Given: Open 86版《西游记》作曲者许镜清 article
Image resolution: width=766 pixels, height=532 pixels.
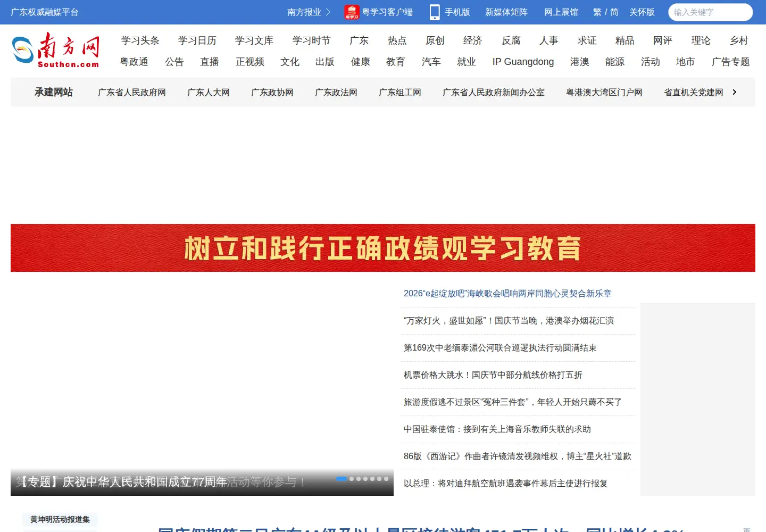Looking at the screenshot, I should click(x=518, y=456).
